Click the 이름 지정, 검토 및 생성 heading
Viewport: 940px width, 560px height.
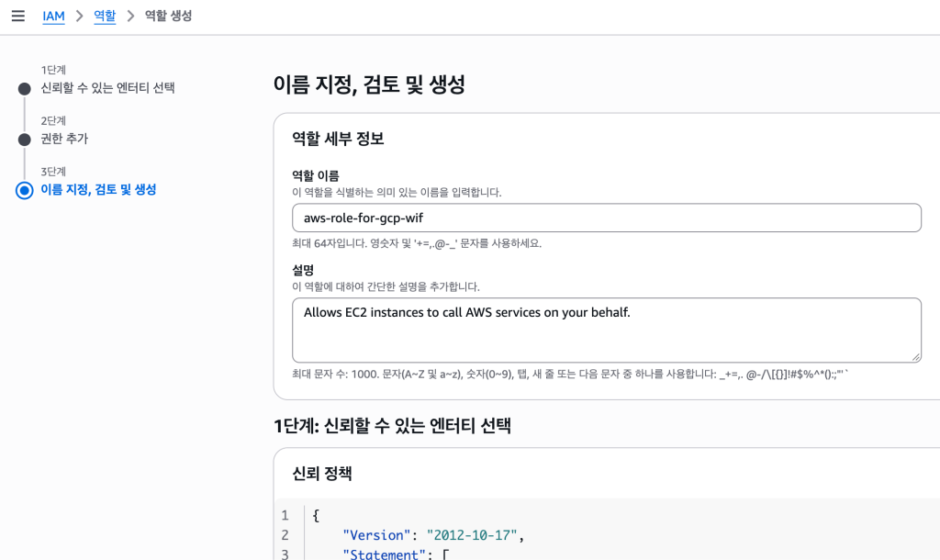[x=369, y=84]
